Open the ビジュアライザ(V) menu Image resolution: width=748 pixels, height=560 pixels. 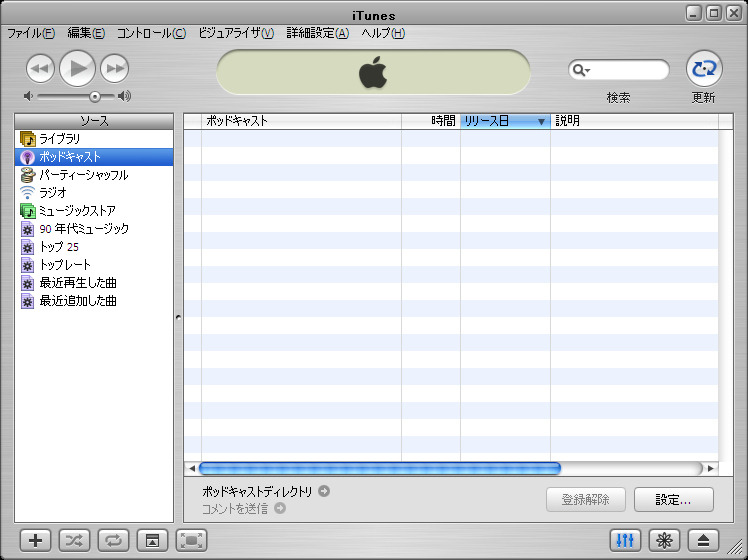click(x=236, y=33)
